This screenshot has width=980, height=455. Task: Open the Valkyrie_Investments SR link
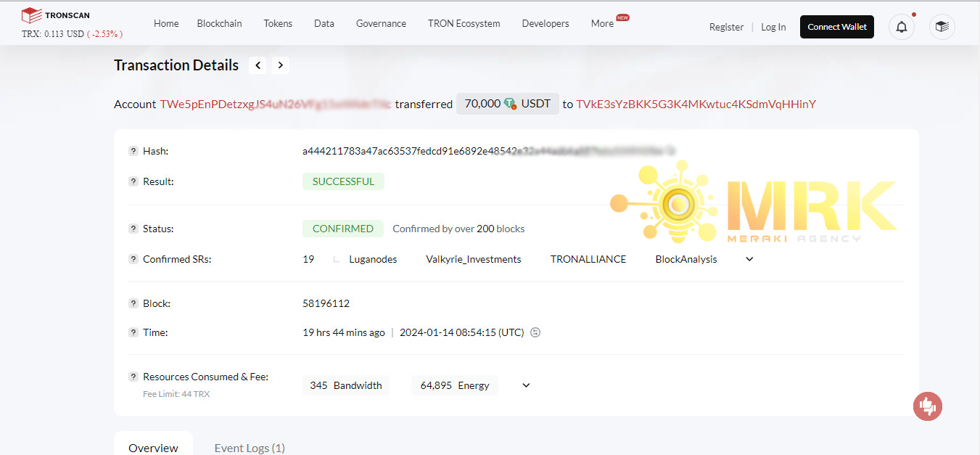click(474, 259)
